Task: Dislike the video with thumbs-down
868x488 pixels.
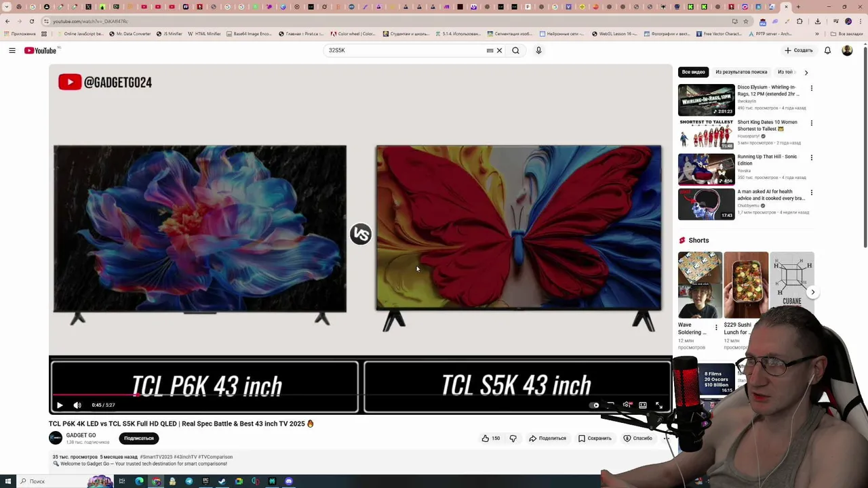Action: point(513,438)
